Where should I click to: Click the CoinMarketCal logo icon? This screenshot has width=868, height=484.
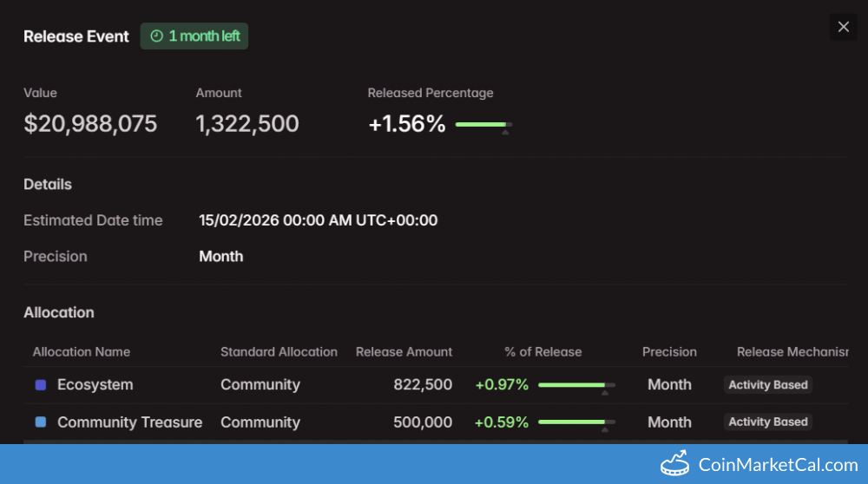pyautogui.click(x=674, y=463)
